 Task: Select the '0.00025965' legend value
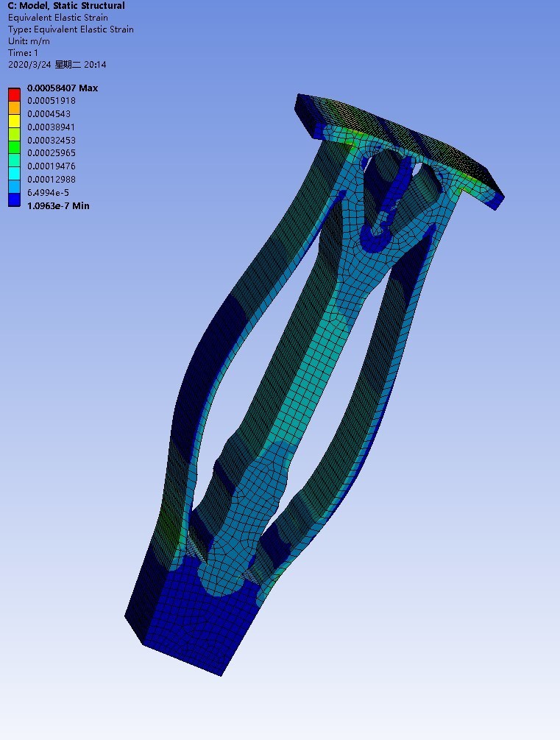(52, 153)
